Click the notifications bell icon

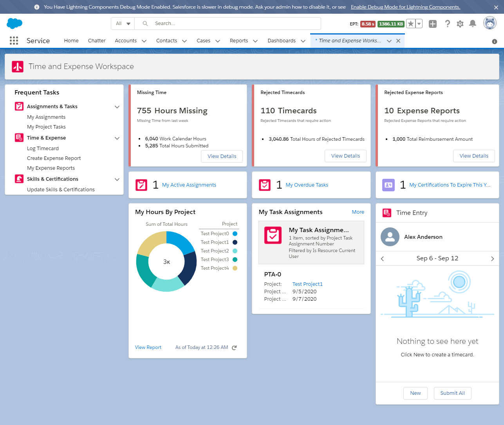473,24
